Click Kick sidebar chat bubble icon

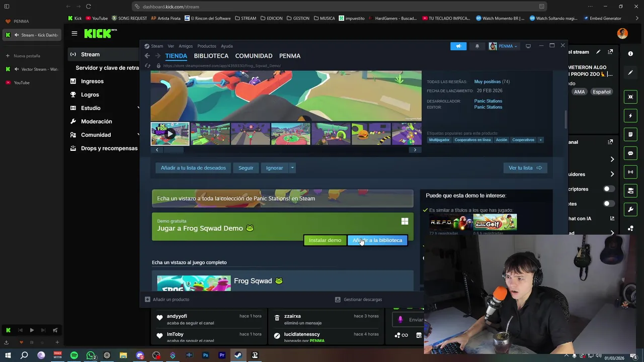pos(630,153)
